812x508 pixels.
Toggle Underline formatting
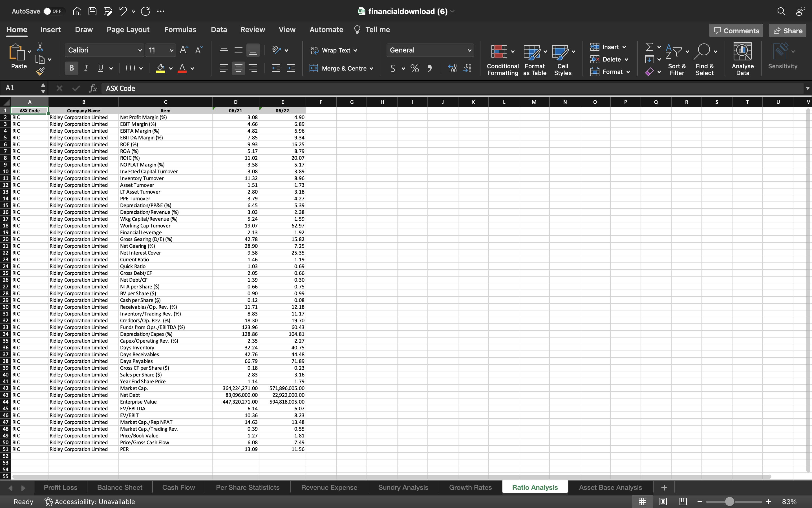pyautogui.click(x=100, y=68)
